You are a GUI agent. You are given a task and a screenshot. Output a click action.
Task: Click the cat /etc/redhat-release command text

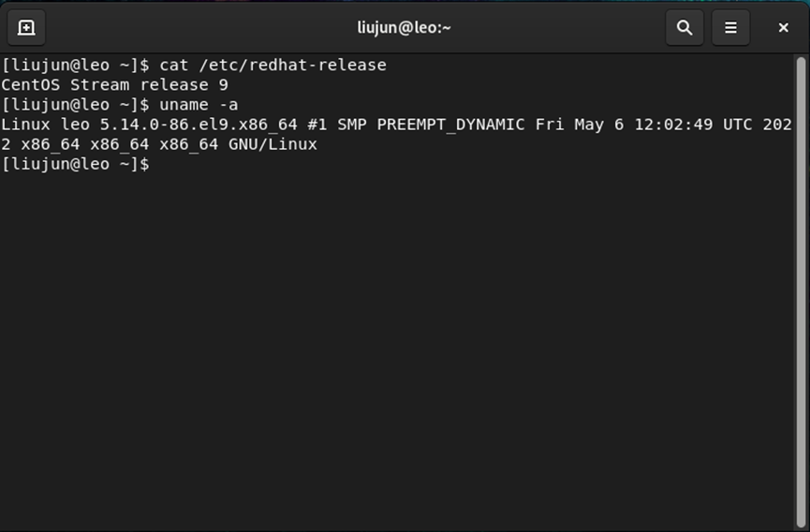[x=272, y=65]
